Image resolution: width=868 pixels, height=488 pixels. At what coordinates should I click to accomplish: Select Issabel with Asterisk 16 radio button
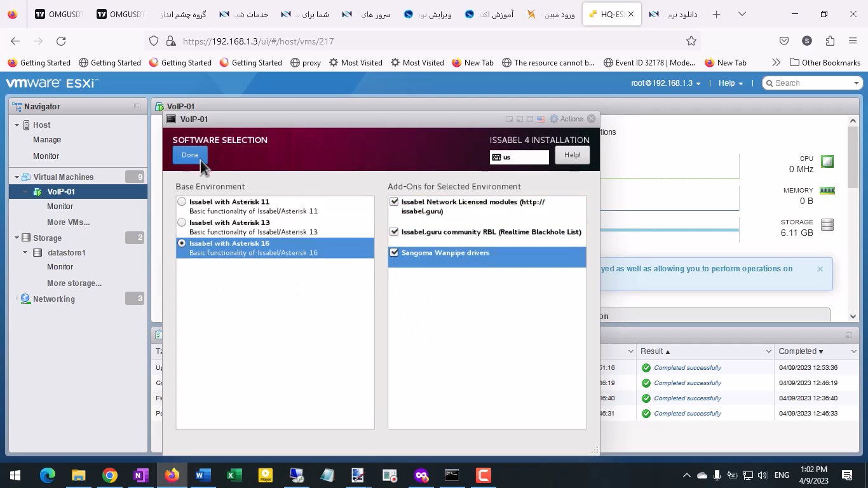click(182, 243)
